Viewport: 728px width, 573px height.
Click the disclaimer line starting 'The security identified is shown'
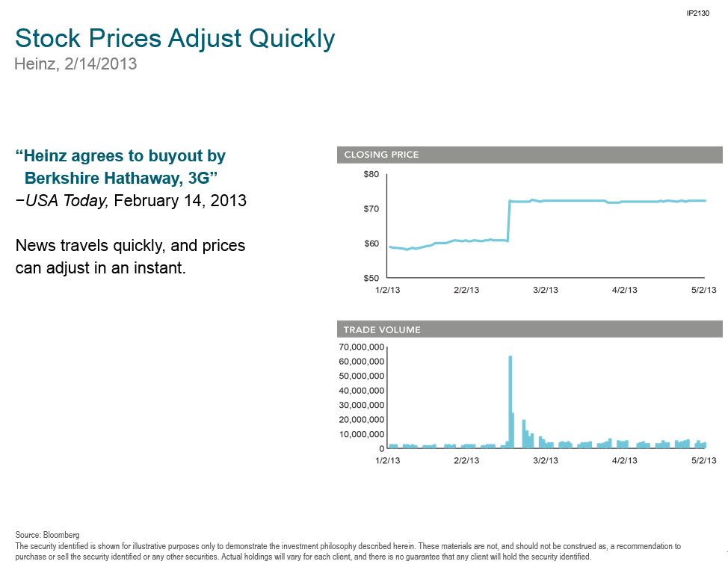click(348, 546)
